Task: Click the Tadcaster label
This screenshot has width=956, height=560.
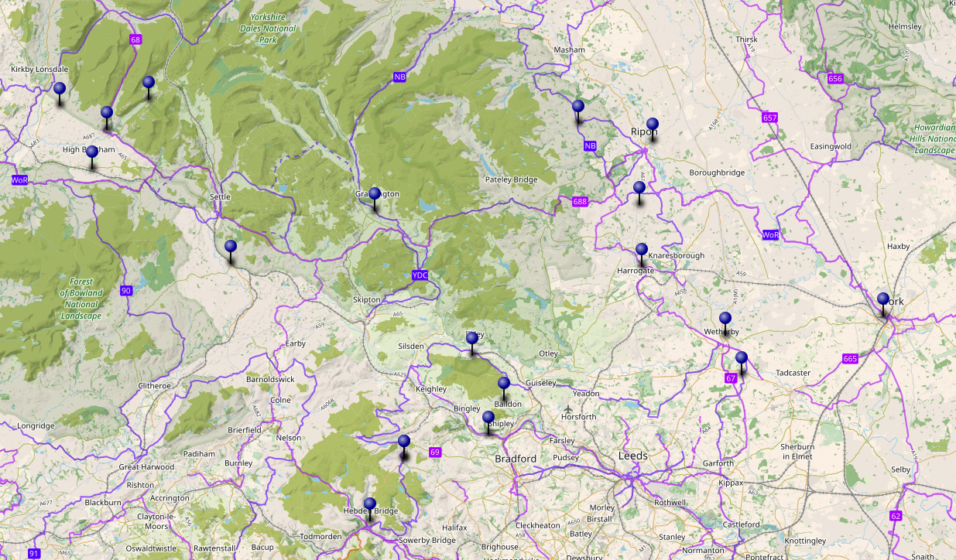Action: click(793, 373)
